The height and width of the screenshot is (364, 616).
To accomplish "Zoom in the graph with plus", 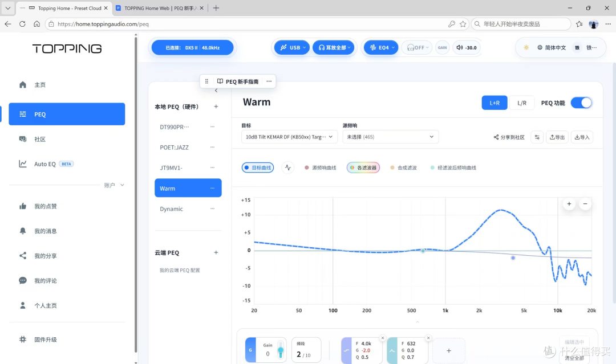I will pyautogui.click(x=569, y=203).
